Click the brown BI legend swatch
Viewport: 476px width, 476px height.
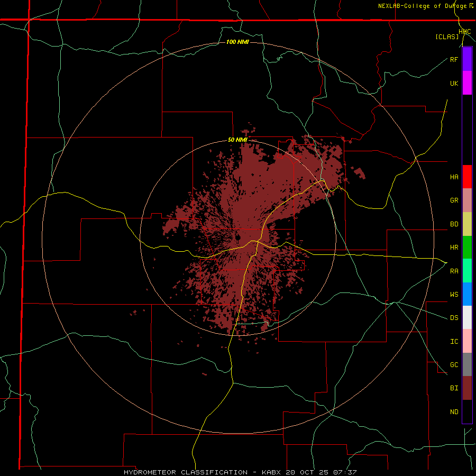coord(467,388)
